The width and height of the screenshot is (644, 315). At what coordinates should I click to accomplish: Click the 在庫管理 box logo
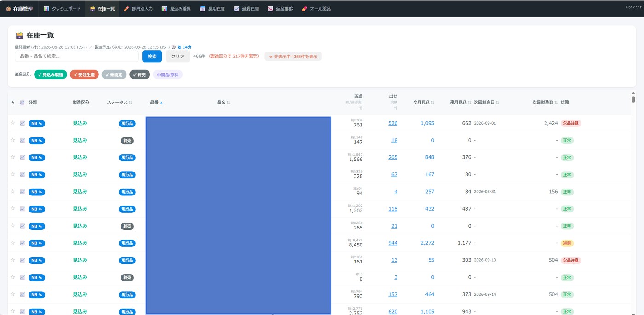tap(19, 9)
